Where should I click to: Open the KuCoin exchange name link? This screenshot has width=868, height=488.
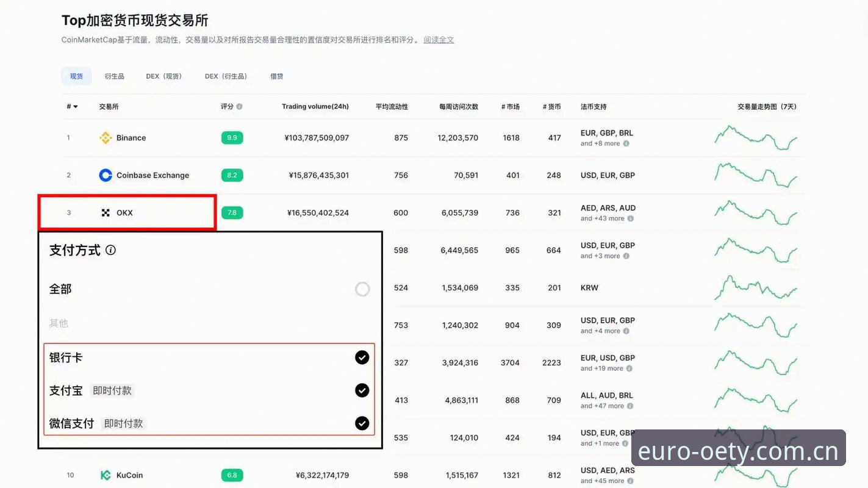point(129,475)
